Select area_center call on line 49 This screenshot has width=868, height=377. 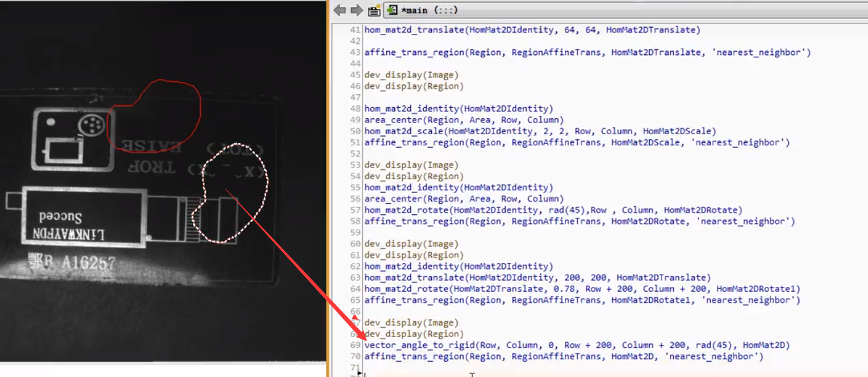464,120
